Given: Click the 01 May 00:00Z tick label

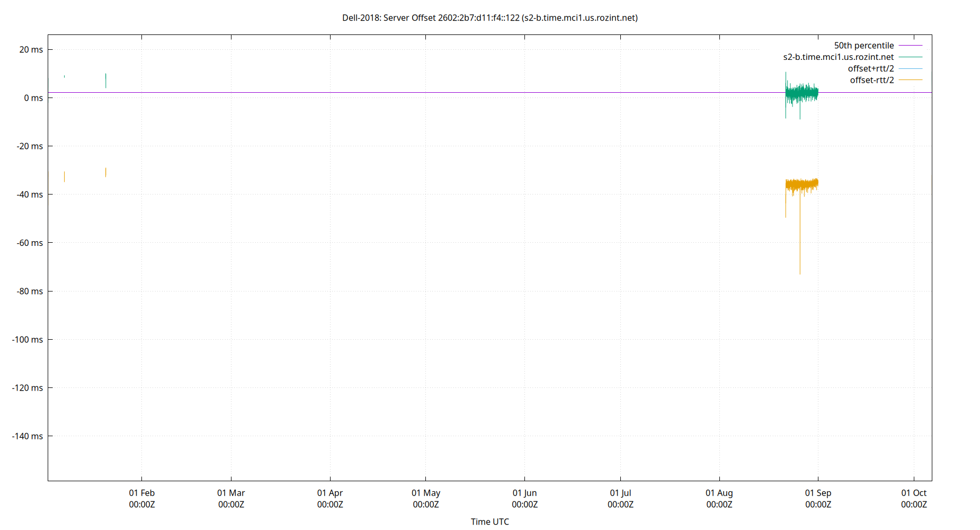Looking at the screenshot, I should pyautogui.click(x=426, y=499).
